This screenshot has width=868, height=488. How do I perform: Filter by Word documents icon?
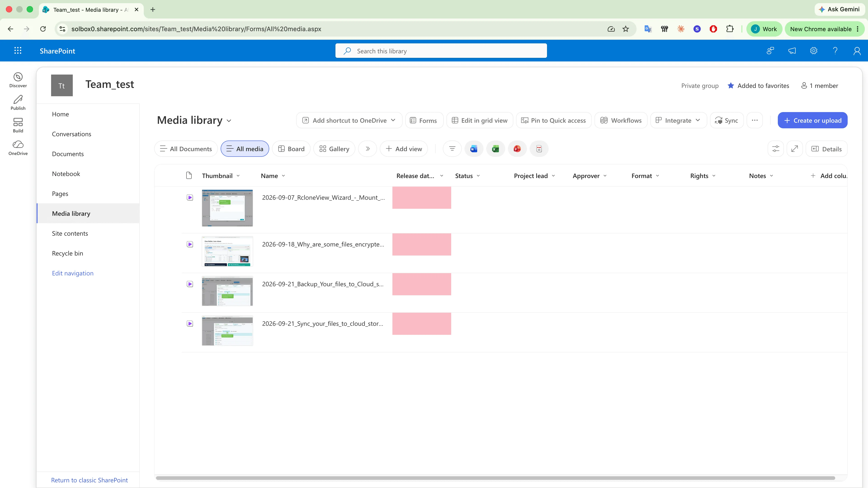click(x=473, y=148)
